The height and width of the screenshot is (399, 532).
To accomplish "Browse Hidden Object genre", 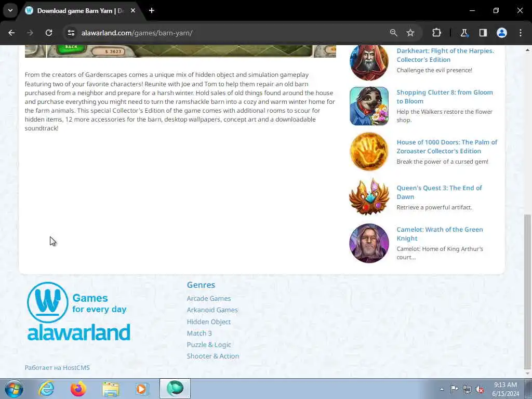I will (x=209, y=321).
